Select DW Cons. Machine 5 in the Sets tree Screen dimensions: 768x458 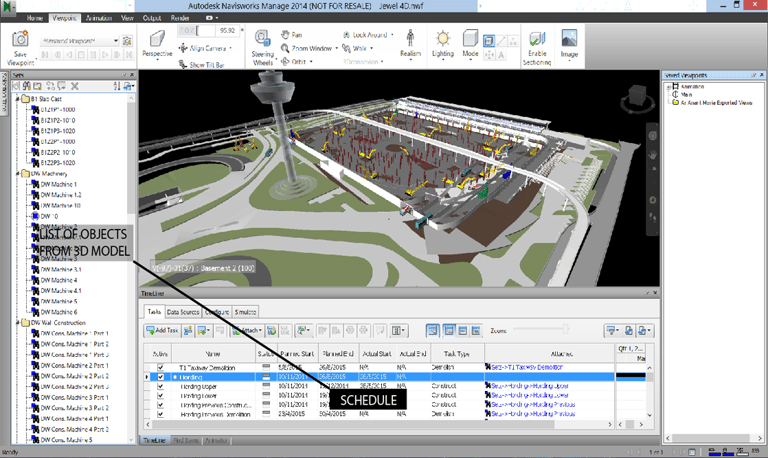point(66,440)
